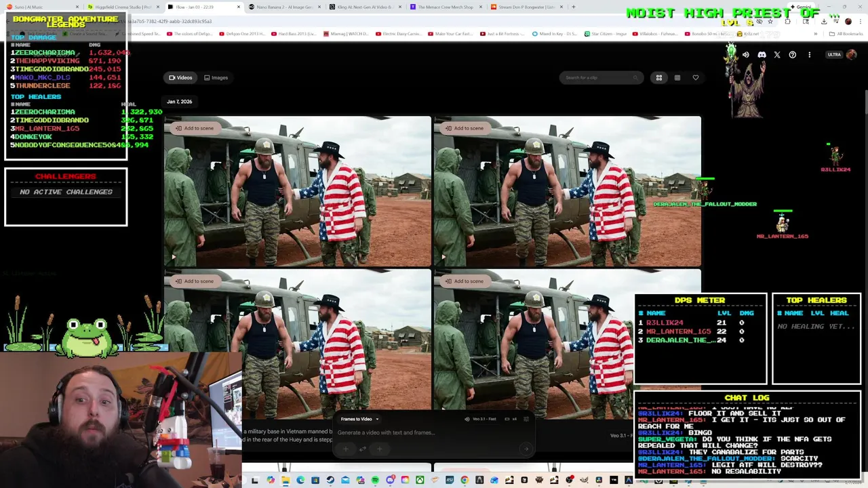Add the top-left video to scene

tap(195, 128)
